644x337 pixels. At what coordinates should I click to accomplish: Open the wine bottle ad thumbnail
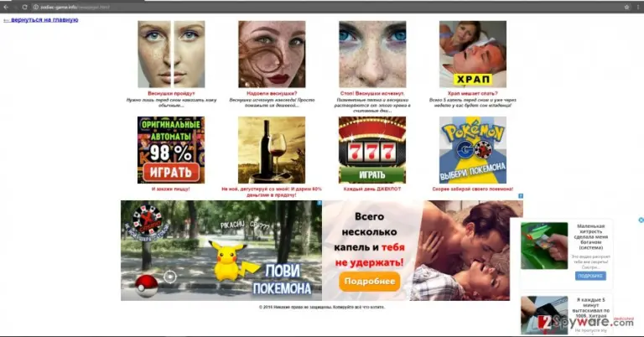272,150
